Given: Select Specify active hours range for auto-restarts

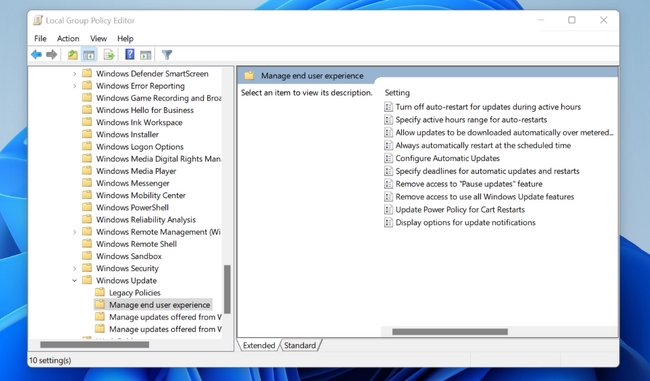Looking at the screenshot, I should click(x=471, y=119).
